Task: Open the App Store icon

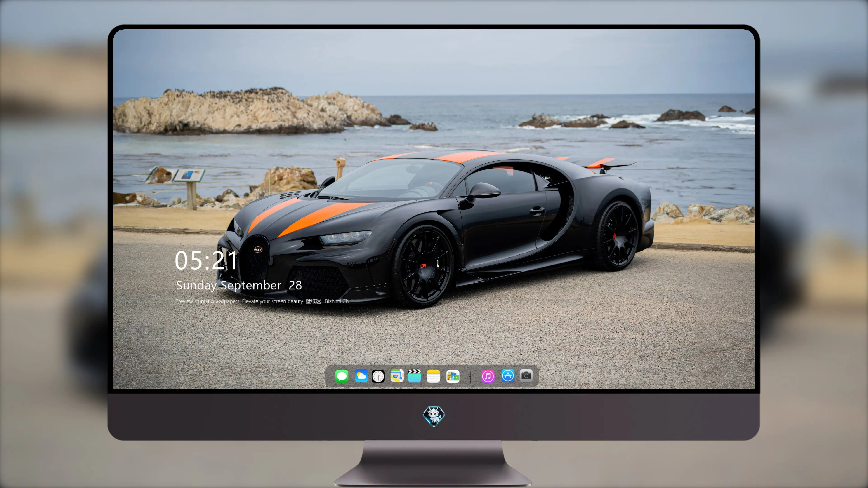Action: (x=508, y=375)
